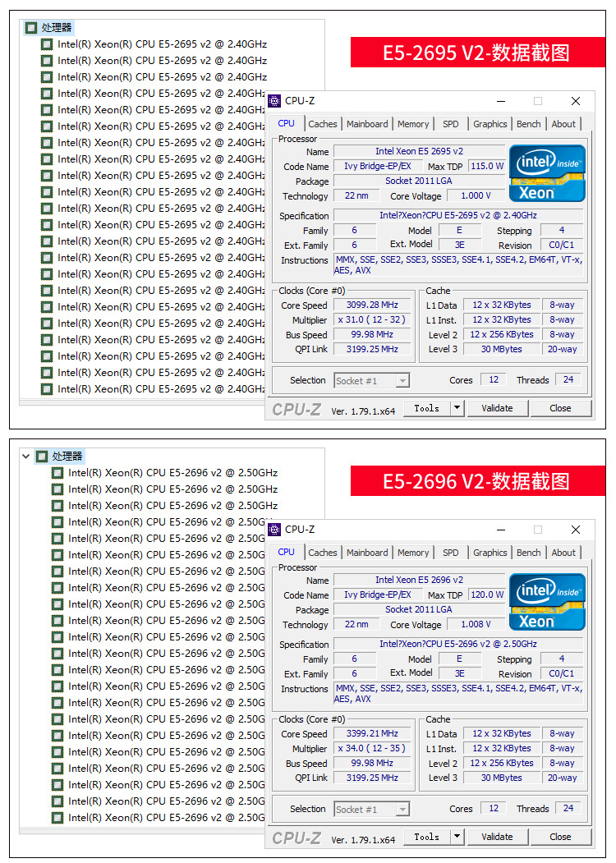Screen dimensions: 616x863
Task: Click Tools button in E5 2696 CPU-Z window
Action: pos(427,837)
